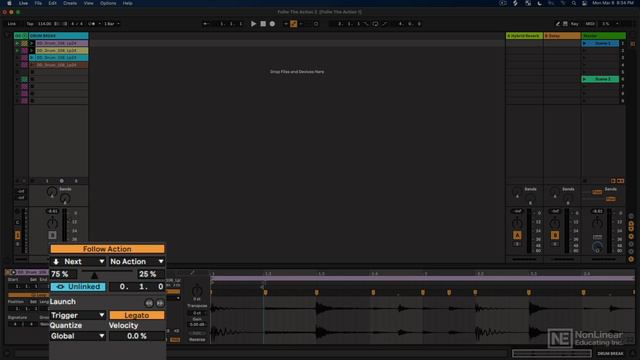
Task: Open the Next follow action A dropdown
Action: pos(78,261)
